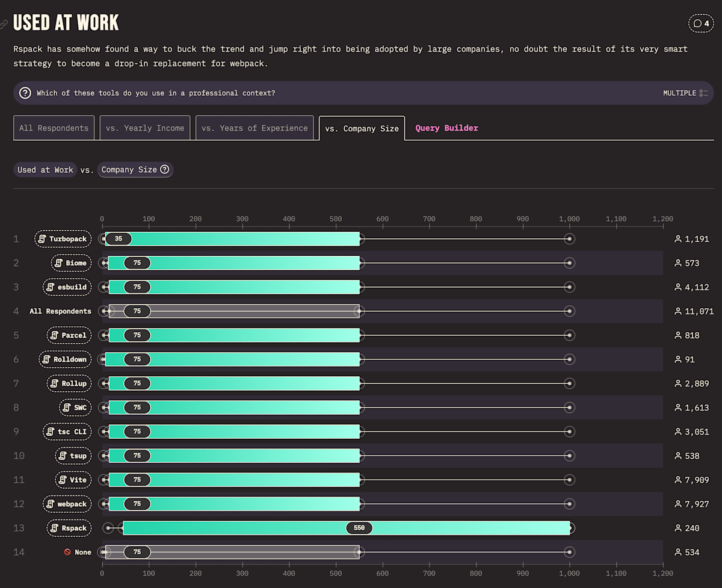Click the 2,889 count in Rollup row
722x588 pixels.
tap(697, 383)
